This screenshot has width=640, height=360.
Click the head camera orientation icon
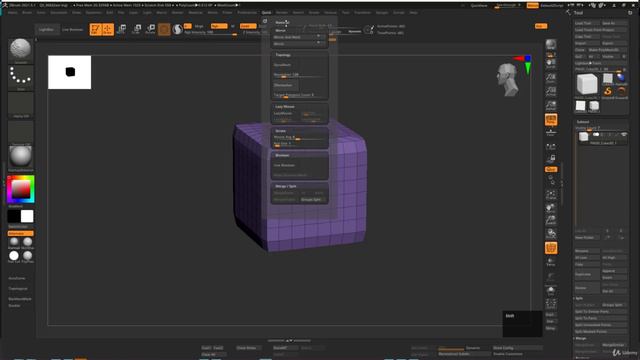[507, 80]
